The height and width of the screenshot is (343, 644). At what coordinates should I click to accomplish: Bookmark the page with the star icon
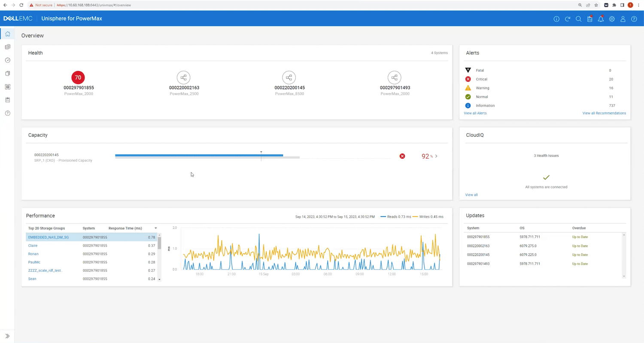596,5
